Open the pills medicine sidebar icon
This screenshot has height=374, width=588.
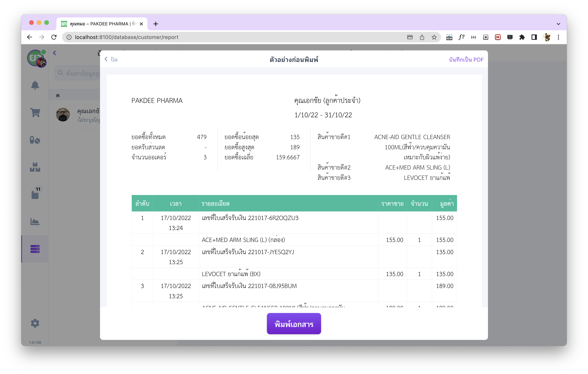coord(35,140)
